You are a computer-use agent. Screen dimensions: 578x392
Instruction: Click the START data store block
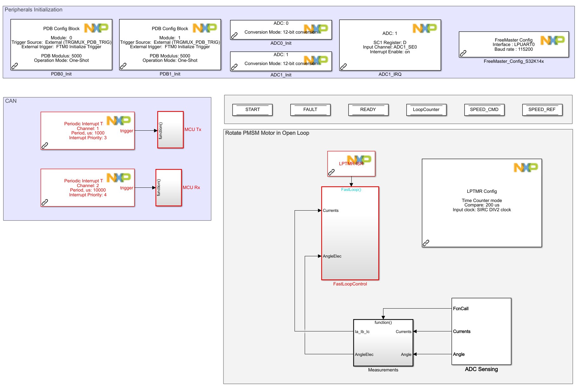tap(252, 110)
